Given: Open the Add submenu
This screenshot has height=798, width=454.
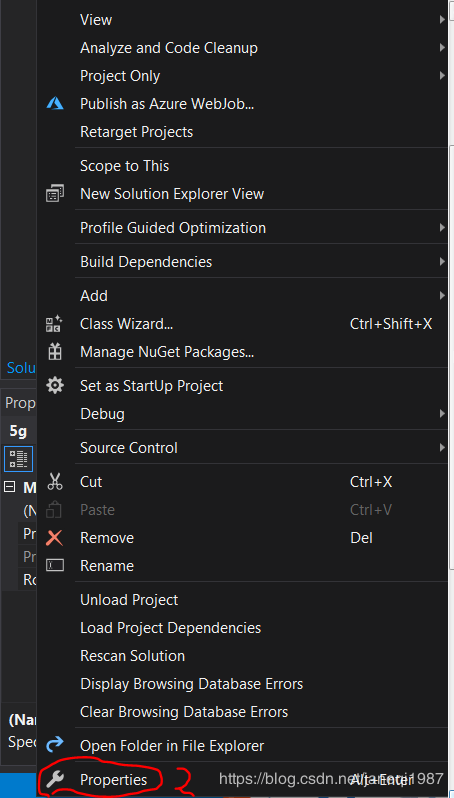Looking at the screenshot, I should click(94, 296).
